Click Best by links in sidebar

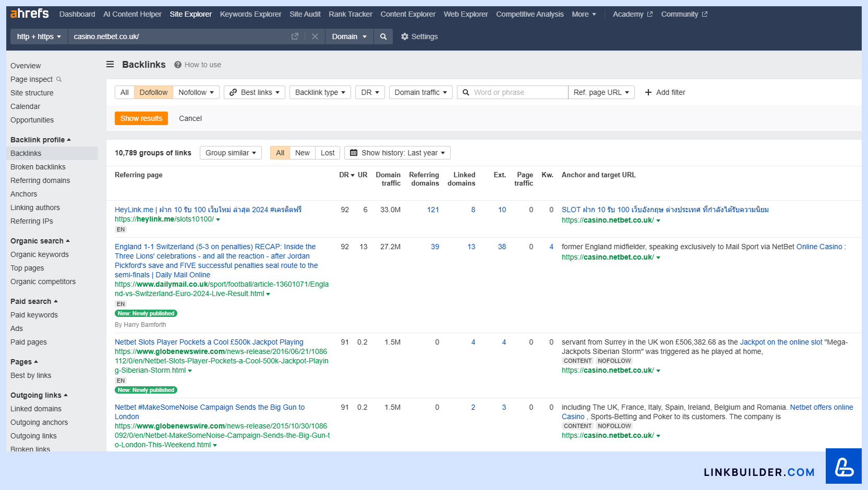click(31, 375)
